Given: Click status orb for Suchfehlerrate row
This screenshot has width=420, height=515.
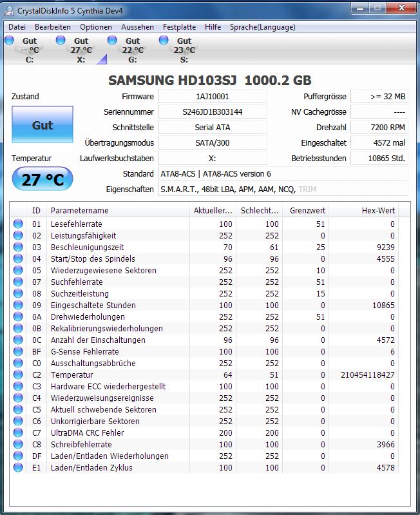Looking at the screenshot, I should point(18,282).
